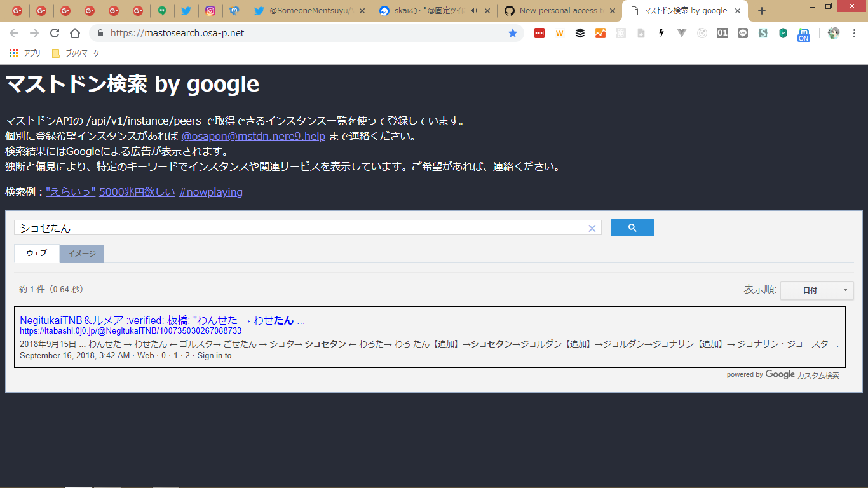Click the bookmark star in the address bar
Screen dimensions: 868x488
(x=512, y=33)
